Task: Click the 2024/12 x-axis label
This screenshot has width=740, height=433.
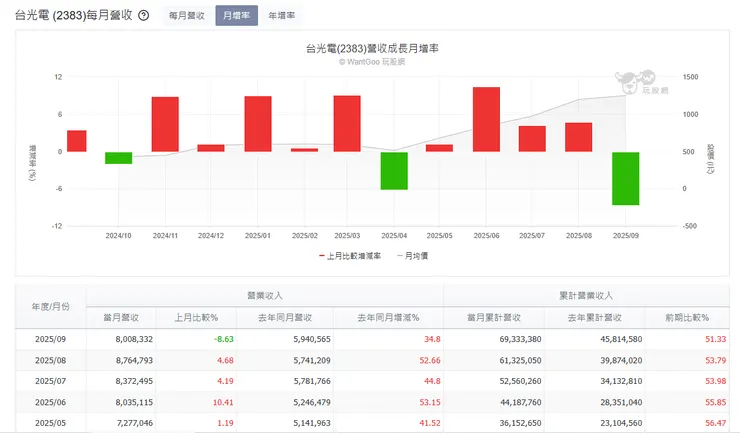Action: (x=211, y=236)
